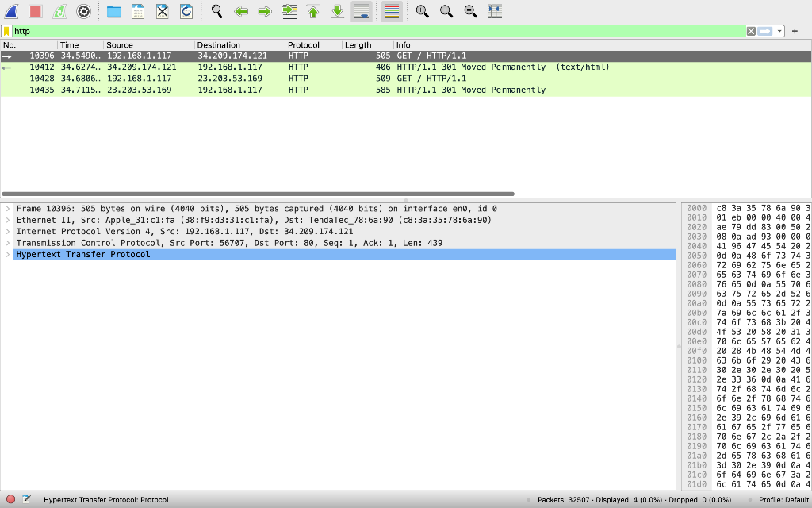The image size is (812, 508).
Task: Click hex offset 0000 row
Action: pyautogui.click(x=696, y=208)
